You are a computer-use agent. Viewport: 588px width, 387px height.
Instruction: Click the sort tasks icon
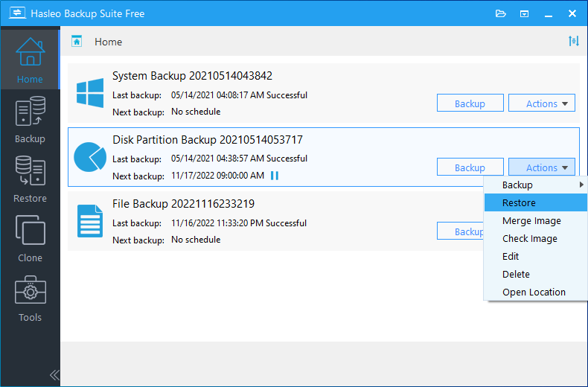(x=573, y=41)
